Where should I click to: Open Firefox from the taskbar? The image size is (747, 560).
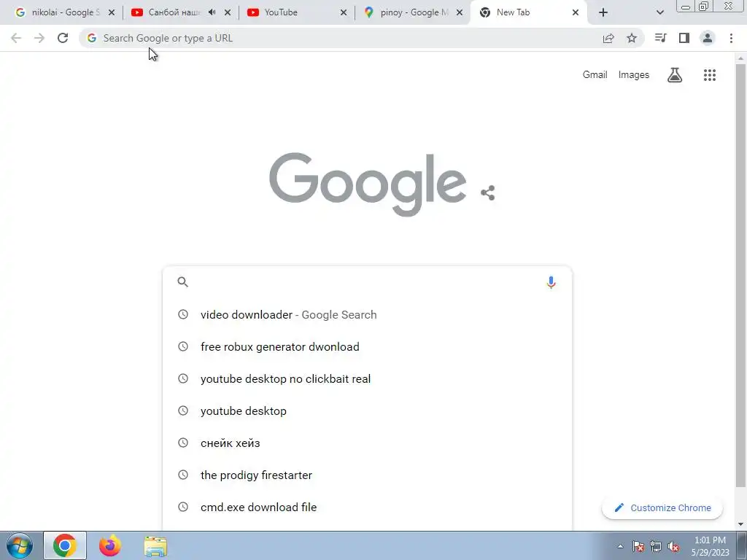click(110, 545)
